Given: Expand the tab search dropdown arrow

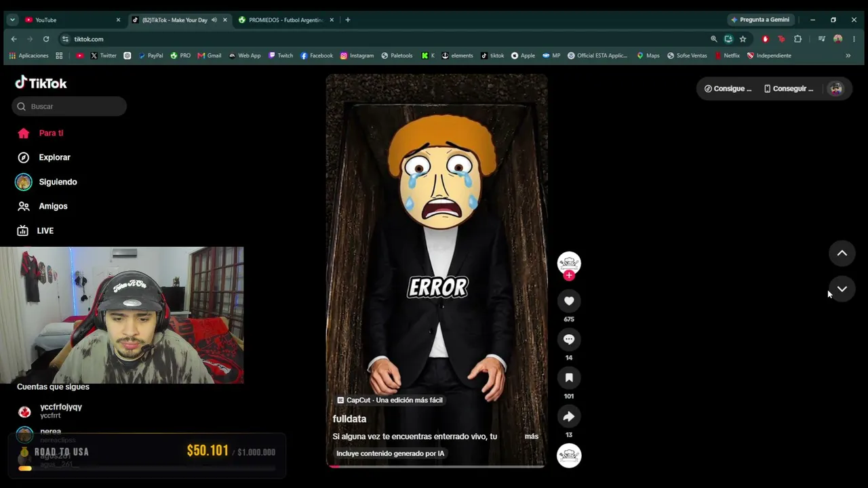Looking at the screenshot, I should click(12, 20).
